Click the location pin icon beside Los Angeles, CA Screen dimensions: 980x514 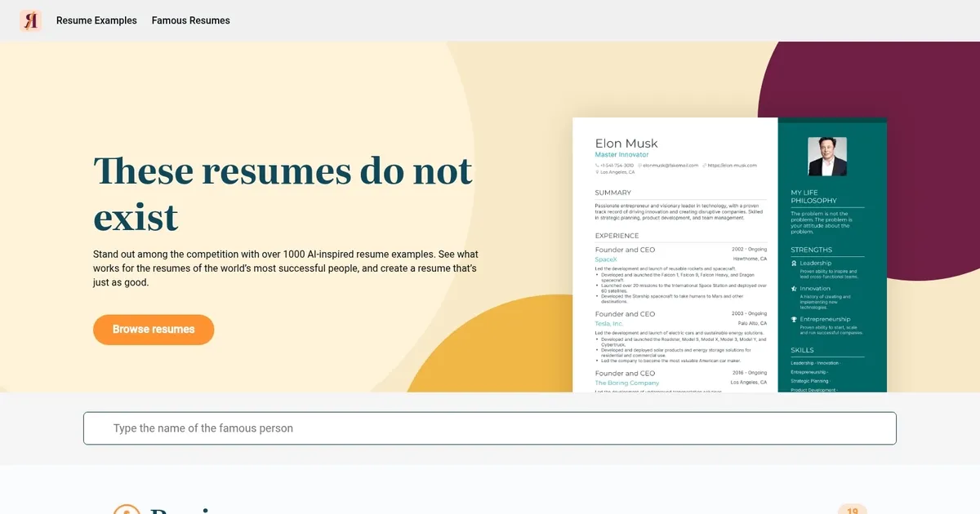[598, 172]
